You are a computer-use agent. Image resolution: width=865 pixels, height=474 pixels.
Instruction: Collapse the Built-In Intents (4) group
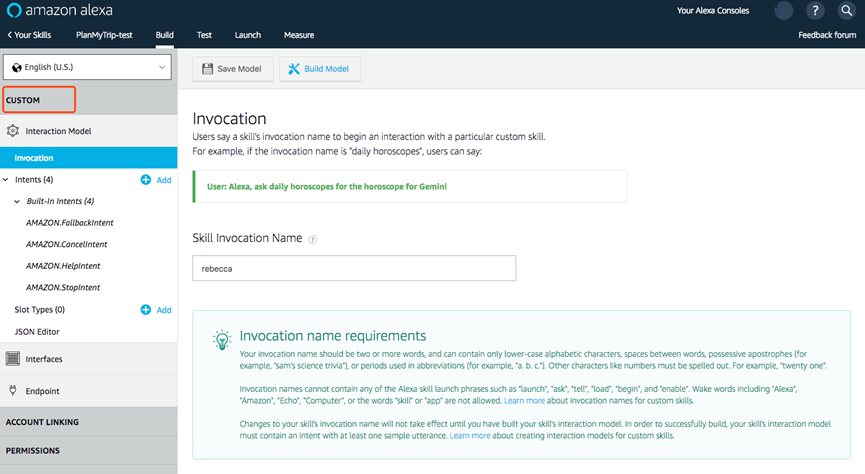[x=18, y=201]
